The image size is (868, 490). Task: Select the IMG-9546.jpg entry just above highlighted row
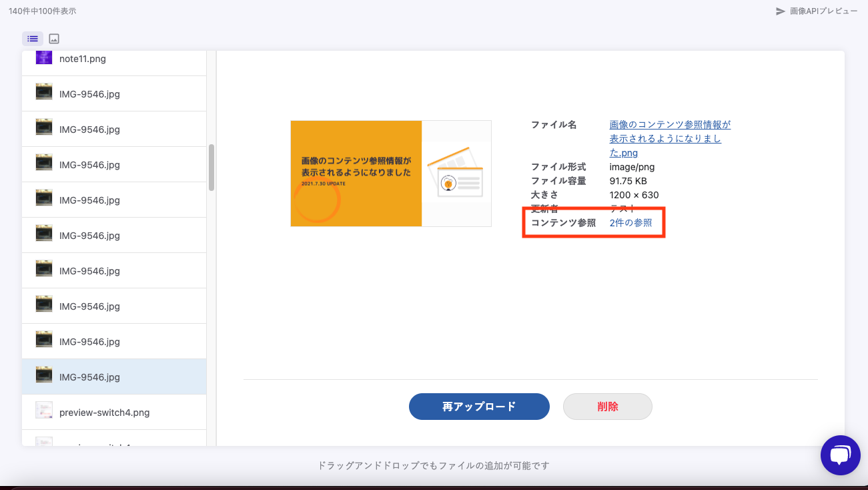coord(89,342)
